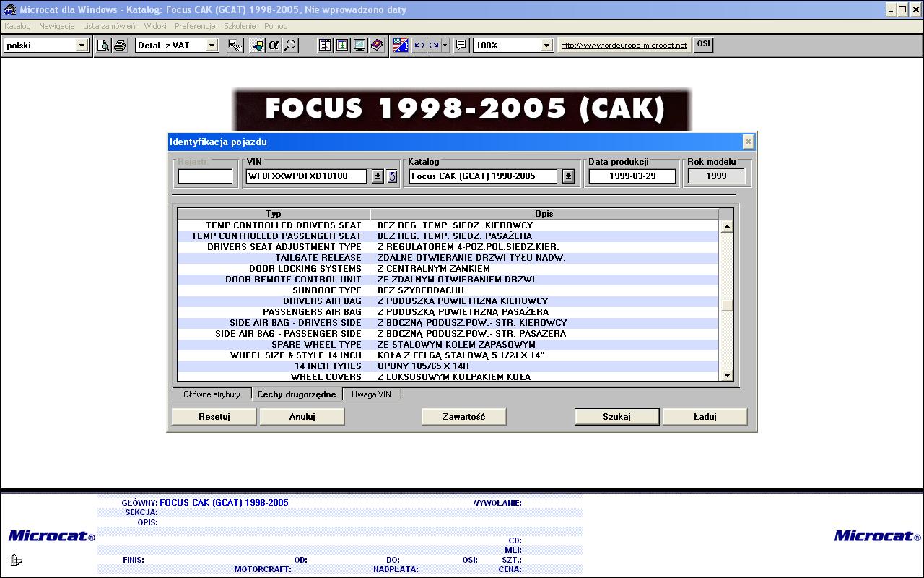Click the list scrollbar up arrow

[727, 226]
